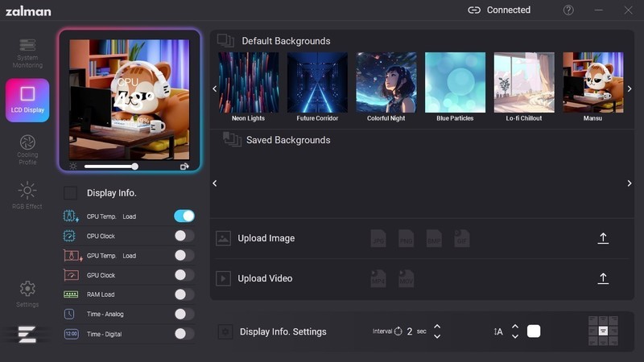
Task: Open Settings from the sidebar
Action: tap(27, 294)
